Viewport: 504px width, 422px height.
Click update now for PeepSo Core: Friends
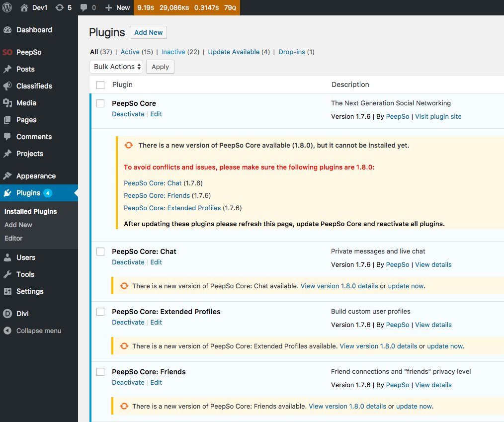click(414, 406)
